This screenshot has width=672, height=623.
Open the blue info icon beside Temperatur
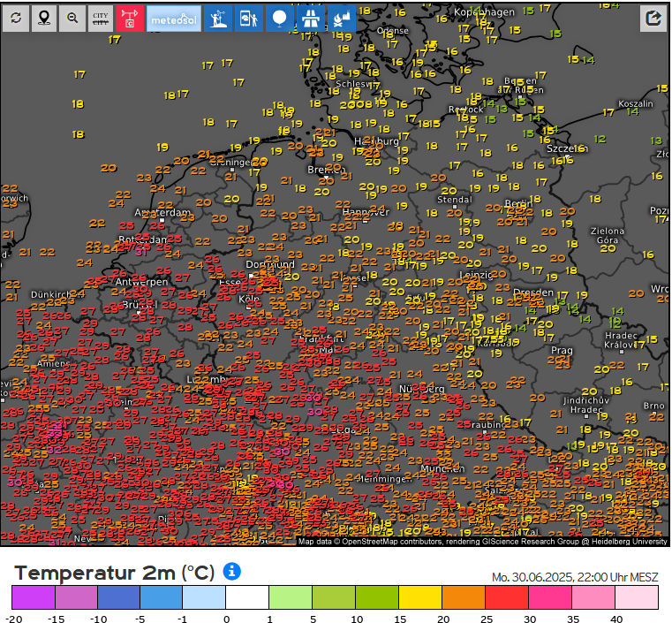232,572
